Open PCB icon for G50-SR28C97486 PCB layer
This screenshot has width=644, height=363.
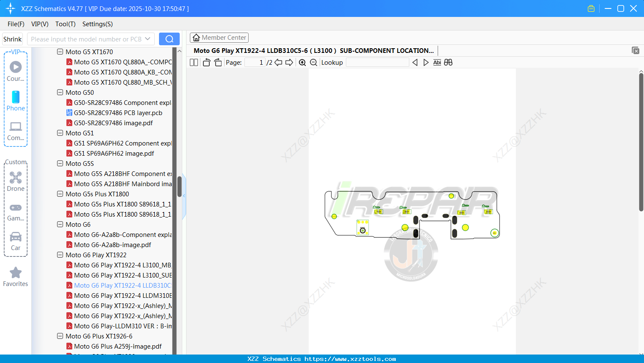point(69,113)
